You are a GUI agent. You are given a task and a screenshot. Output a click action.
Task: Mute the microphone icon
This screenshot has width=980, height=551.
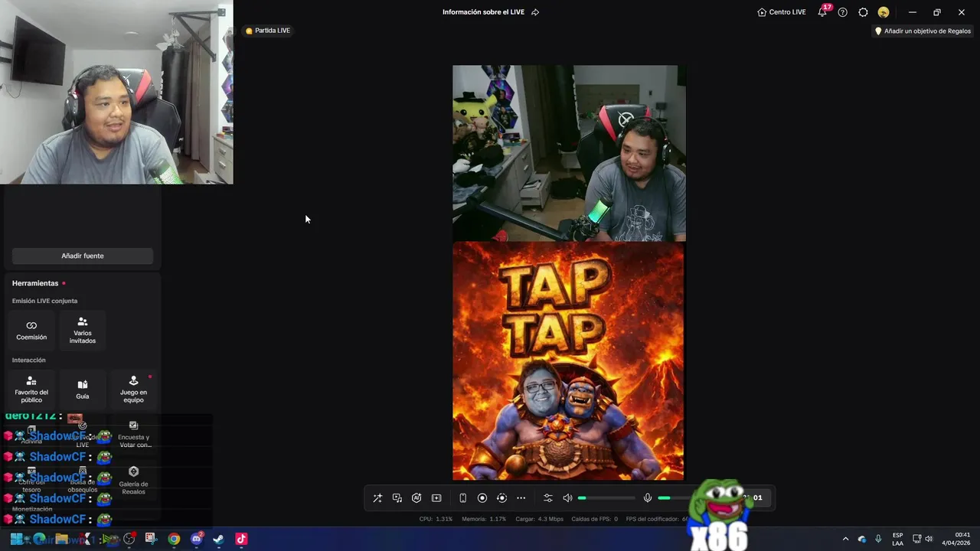tap(648, 498)
